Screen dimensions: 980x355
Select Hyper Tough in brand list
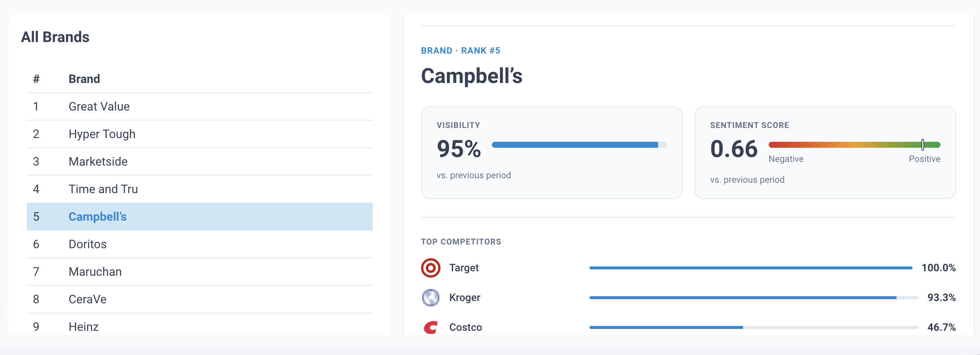199,134
